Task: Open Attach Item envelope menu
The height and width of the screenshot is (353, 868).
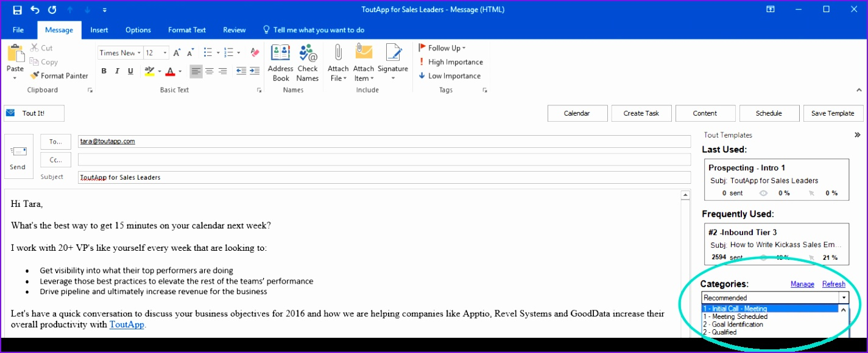Action: tap(364, 63)
